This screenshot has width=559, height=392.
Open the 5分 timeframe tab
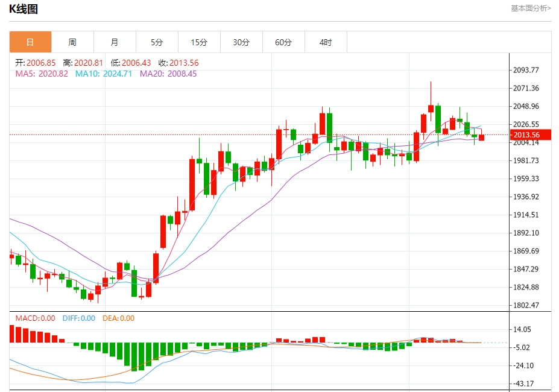pyautogui.click(x=157, y=42)
